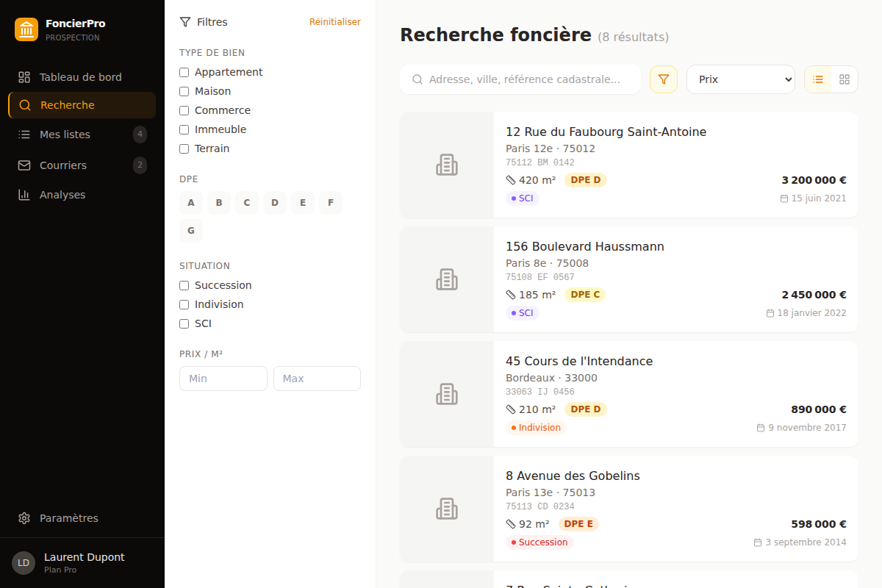
Task: Click the FoncierPro bank logo icon
Action: coord(26,29)
